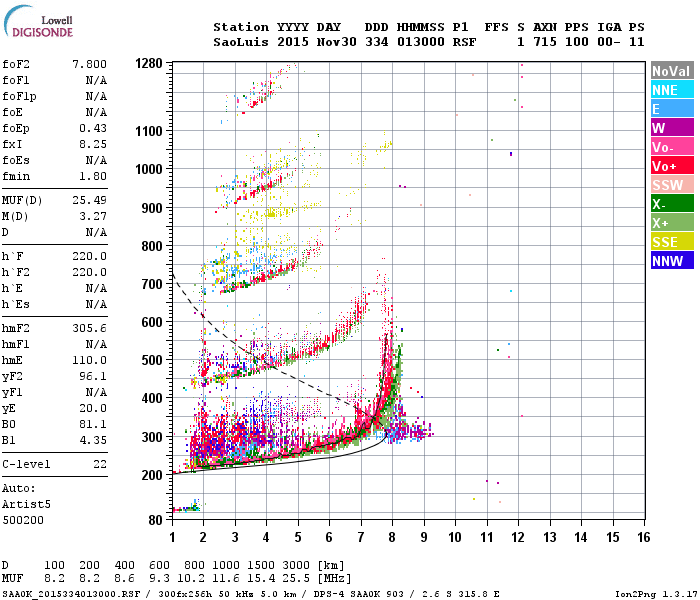Click the foF2 value 7.800
The image size is (700, 600).
89,64
